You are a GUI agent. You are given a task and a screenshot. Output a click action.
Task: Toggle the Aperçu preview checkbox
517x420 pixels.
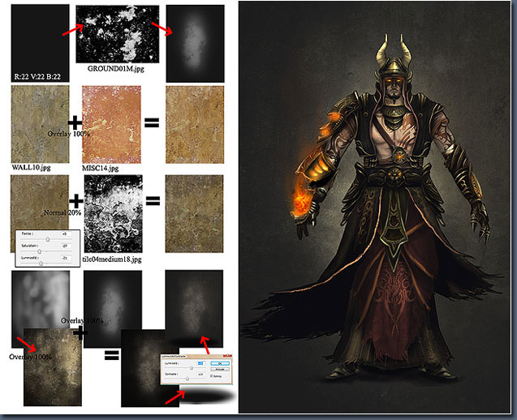point(211,376)
